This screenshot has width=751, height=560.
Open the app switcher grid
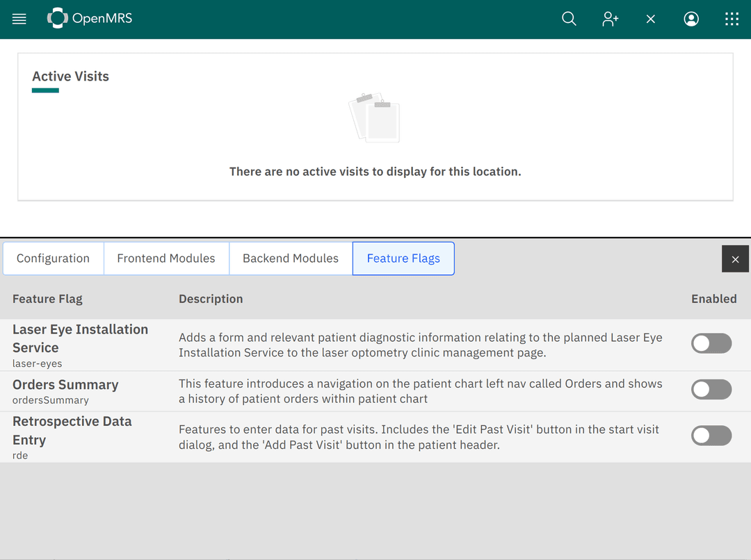tap(732, 19)
